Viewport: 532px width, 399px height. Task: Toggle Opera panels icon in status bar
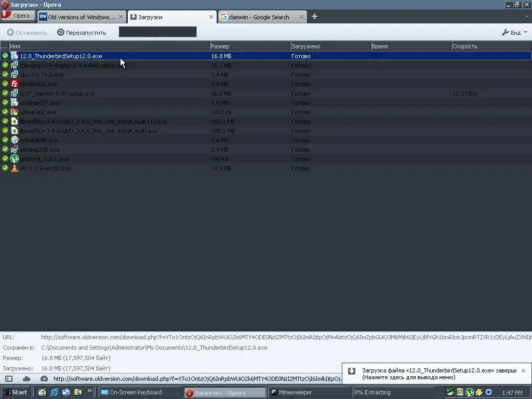(x=9, y=379)
